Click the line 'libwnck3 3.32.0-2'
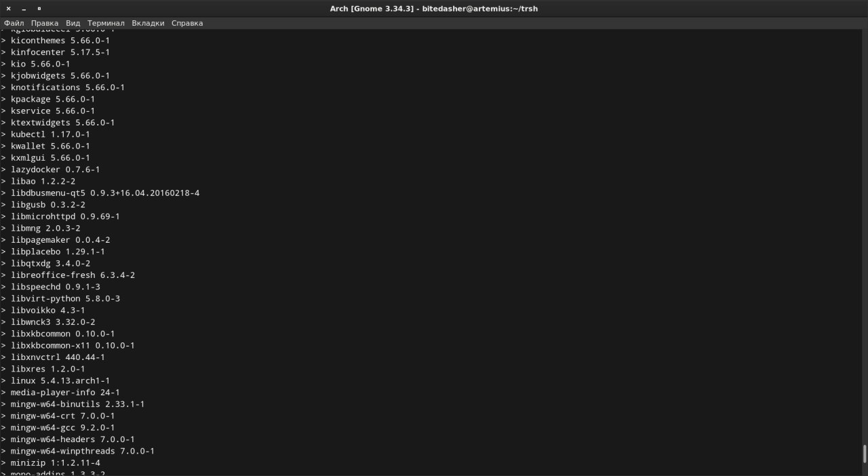The width and height of the screenshot is (868, 476). [x=53, y=322]
